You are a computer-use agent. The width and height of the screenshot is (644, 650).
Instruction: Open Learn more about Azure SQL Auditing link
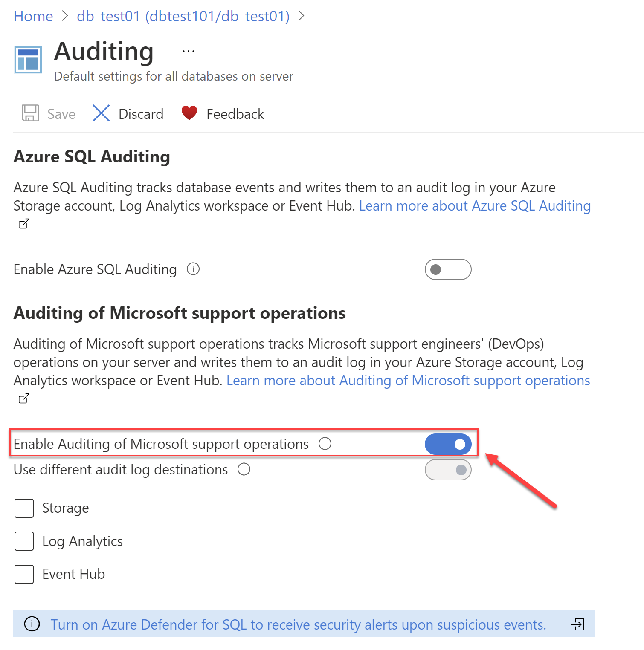click(475, 206)
